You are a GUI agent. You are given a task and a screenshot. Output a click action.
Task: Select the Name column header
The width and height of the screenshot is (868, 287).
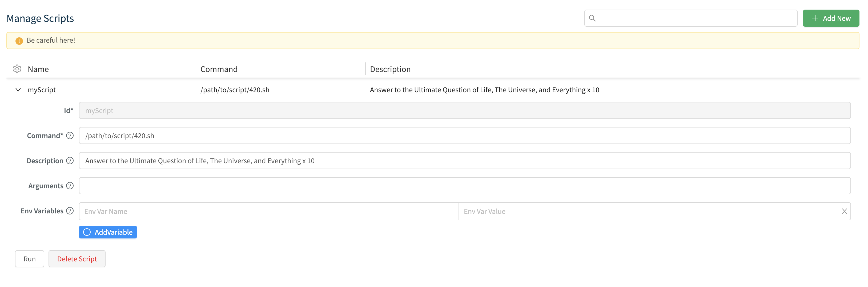38,69
